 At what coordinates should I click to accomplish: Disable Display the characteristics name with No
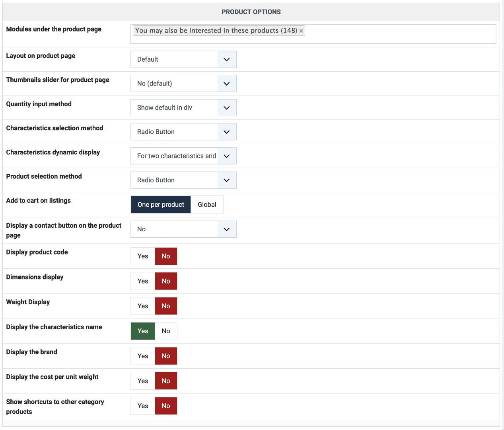point(166,331)
